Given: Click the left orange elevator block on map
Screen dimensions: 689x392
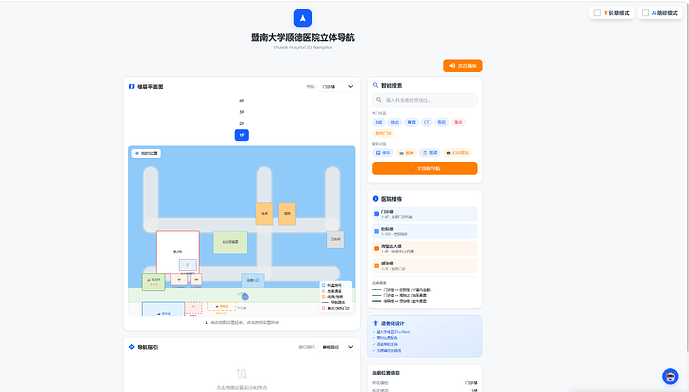Looking at the screenshot, I should point(265,214).
